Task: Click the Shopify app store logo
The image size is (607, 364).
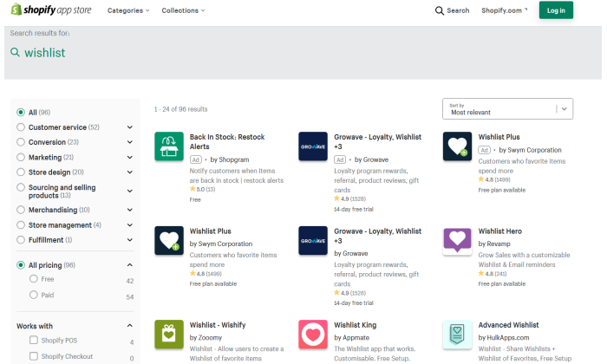Action: tap(51, 10)
